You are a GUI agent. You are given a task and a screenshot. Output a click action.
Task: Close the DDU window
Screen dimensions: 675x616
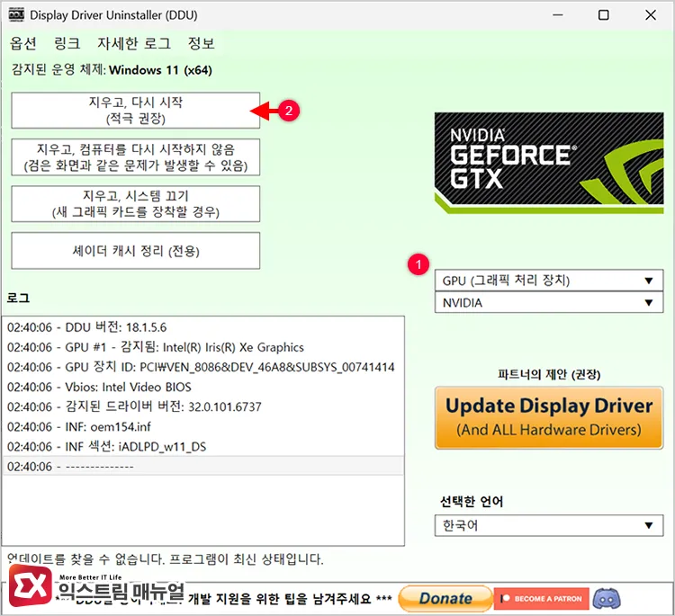click(x=651, y=15)
